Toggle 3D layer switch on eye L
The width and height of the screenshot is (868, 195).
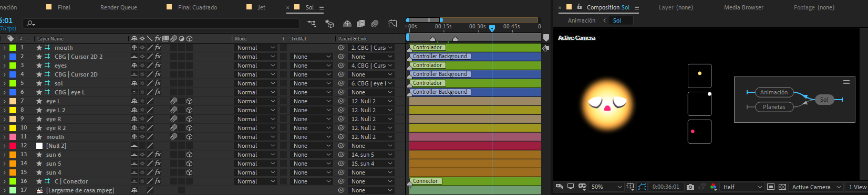189,101
